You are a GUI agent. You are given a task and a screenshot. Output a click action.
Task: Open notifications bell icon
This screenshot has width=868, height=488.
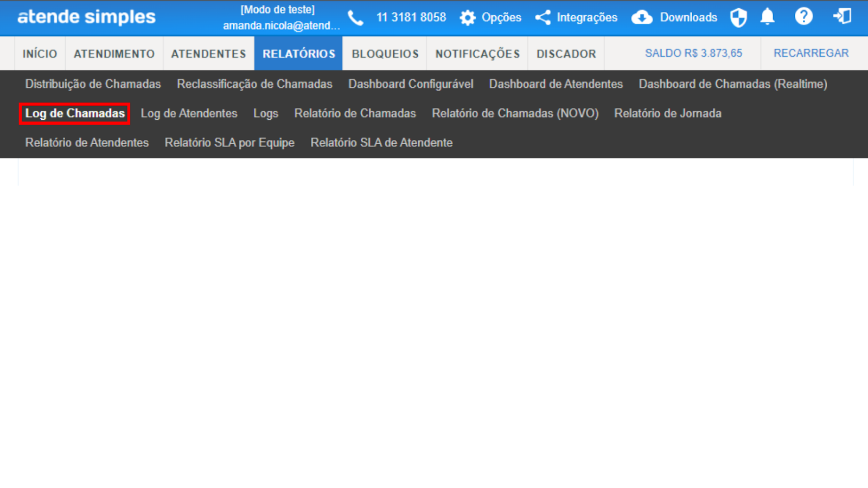(767, 17)
